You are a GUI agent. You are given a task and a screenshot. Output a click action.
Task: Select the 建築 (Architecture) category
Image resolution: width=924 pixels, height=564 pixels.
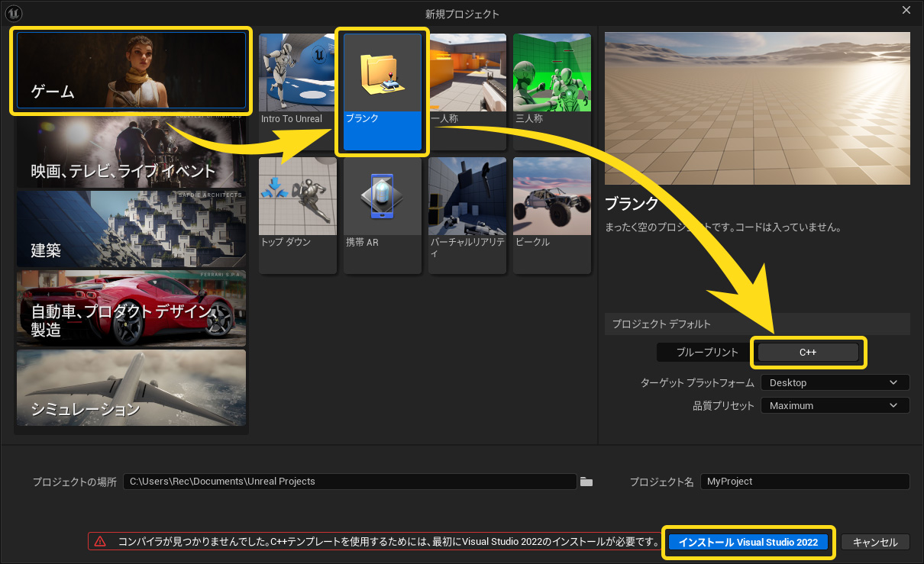130,229
